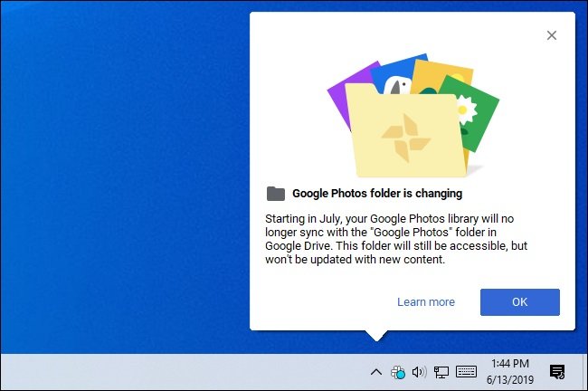Expand the hidden system tray icons
Image resolution: width=588 pixels, height=391 pixels.
(x=375, y=372)
